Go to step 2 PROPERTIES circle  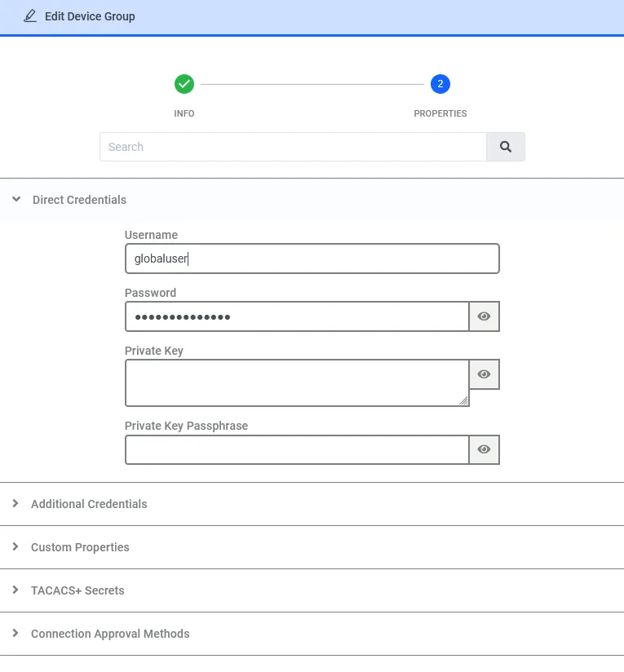point(440,84)
